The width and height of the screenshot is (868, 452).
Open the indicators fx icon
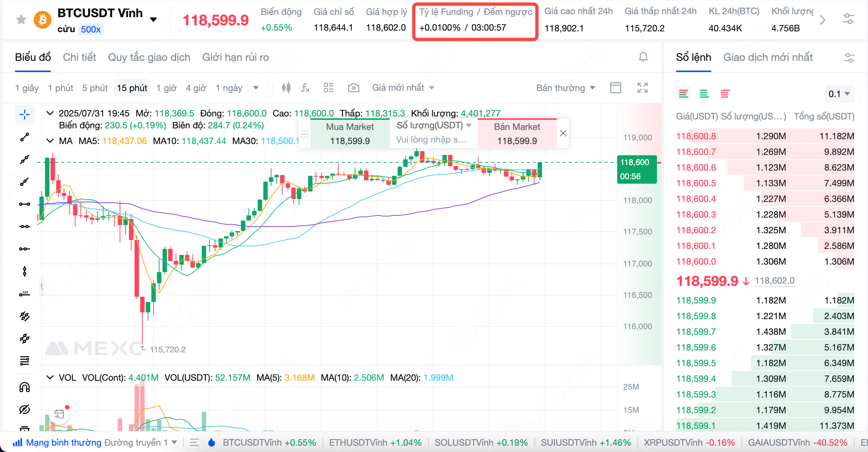point(306,88)
